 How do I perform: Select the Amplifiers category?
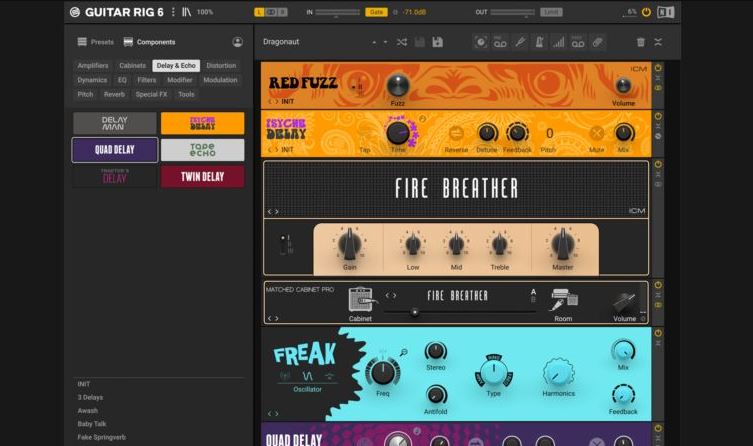(93, 65)
